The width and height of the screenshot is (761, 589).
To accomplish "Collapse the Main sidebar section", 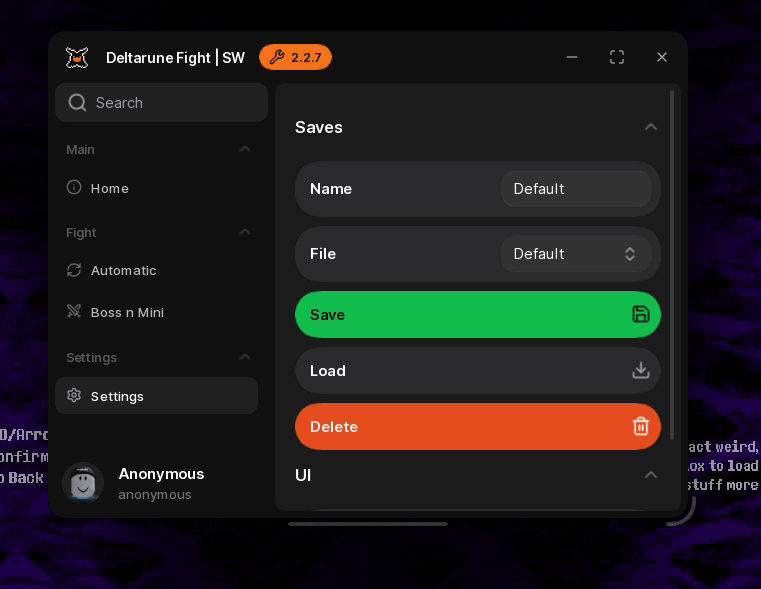I will point(245,149).
